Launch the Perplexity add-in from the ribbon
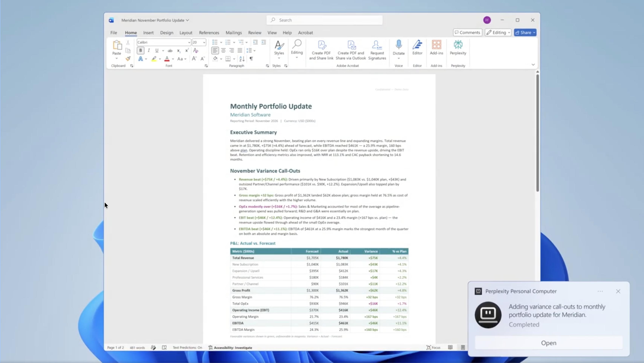Viewport: 644px width, 363px height. (x=458, y=48)
